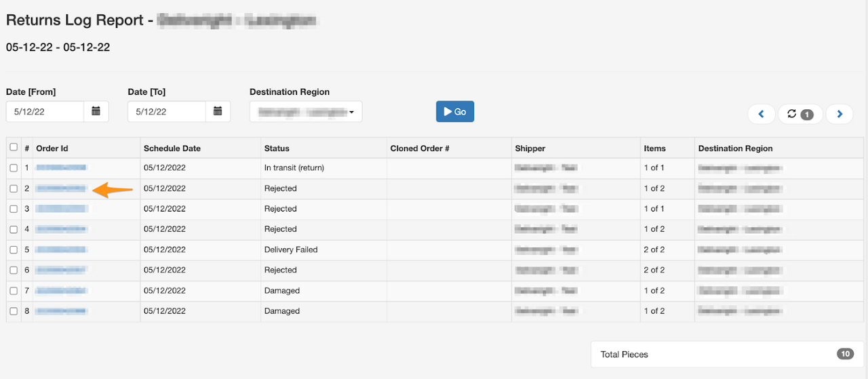The image size is (868, 379).
Task: Click the Rejected status in row 6
Action: tap(281, 270)
